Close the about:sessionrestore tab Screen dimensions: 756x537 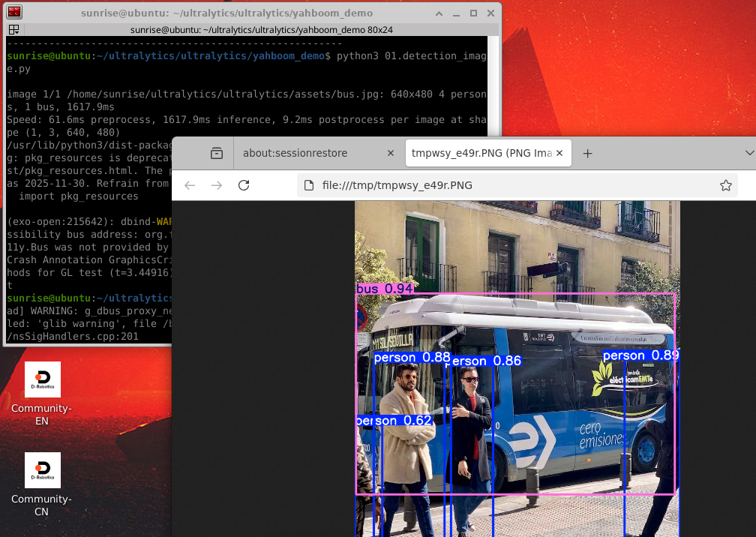(391, 153)
